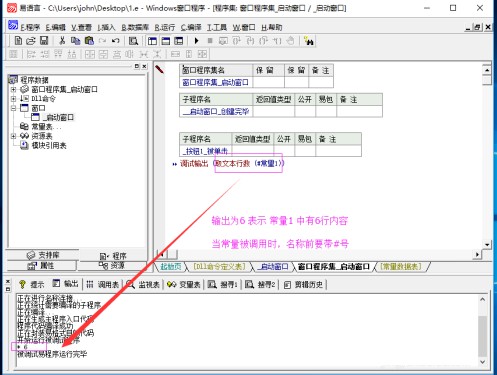The image size is (497, 375).
Task: Expand the 窗口程序集_启动窗口 tree node
Action: pyautogui.click(x=13, y=89)
